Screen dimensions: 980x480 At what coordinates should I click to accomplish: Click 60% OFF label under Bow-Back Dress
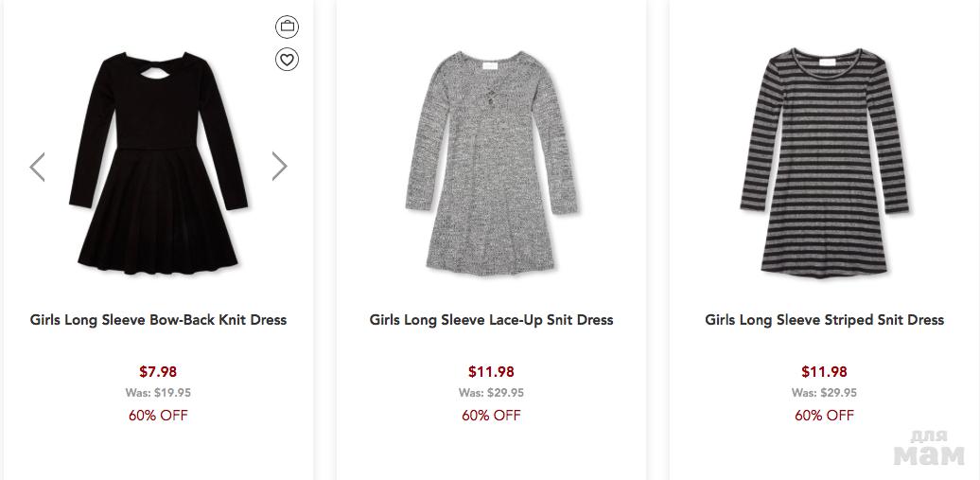[158, 416]
